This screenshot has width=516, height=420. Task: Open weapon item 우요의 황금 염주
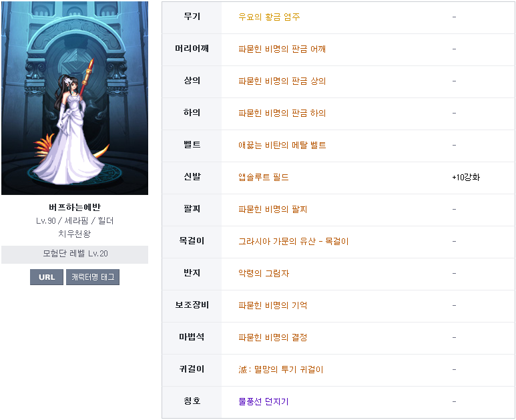coord(269,17)
